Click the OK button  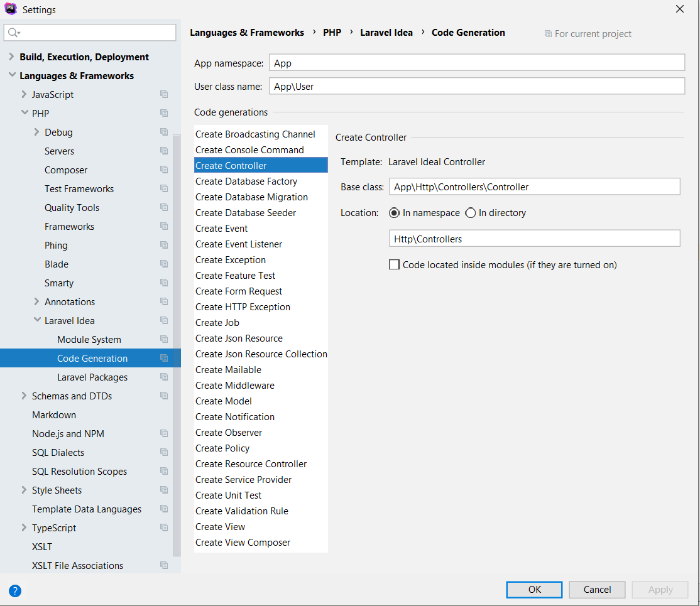[534, 590]
